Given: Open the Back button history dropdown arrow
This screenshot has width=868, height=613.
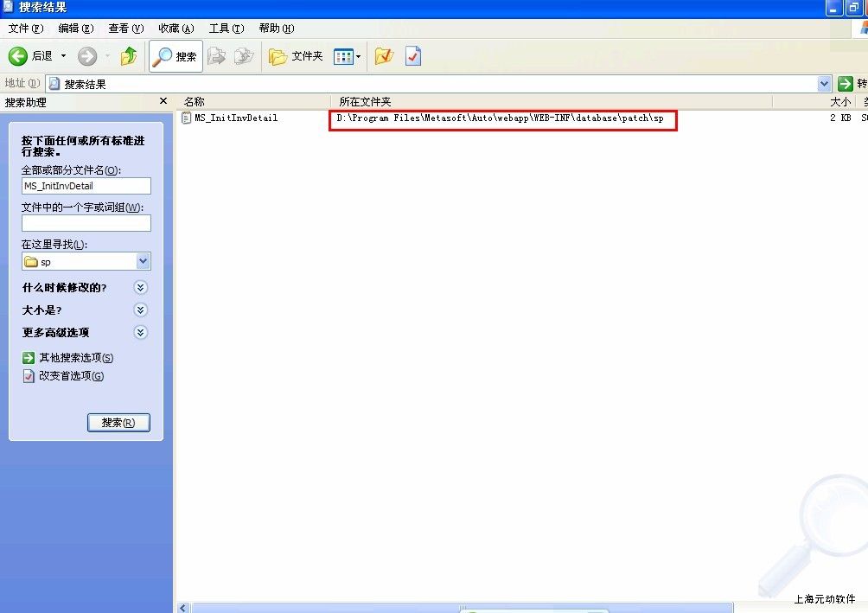Looking at the screenshot, I should tap(63, 56).
